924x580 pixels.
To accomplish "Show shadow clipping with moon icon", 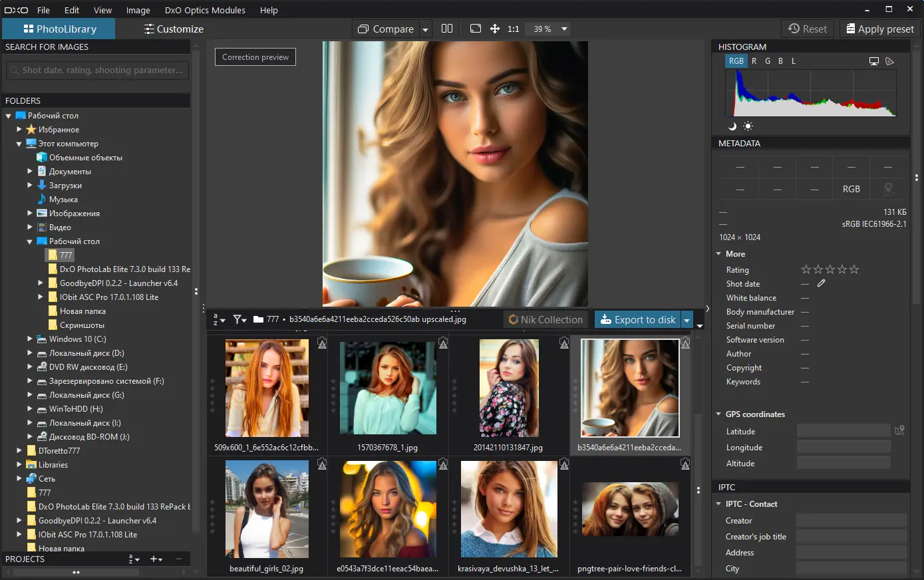I will pos(732,126).
